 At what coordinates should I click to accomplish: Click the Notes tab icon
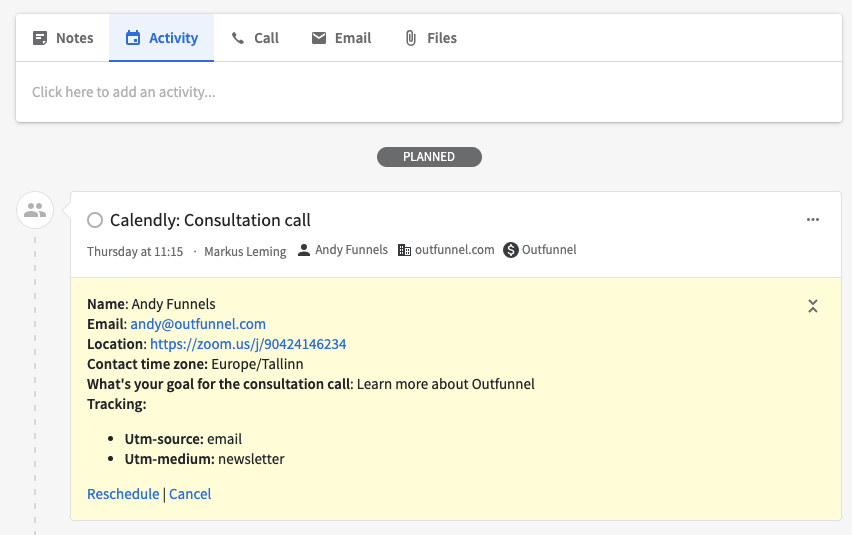click(40, 38)
